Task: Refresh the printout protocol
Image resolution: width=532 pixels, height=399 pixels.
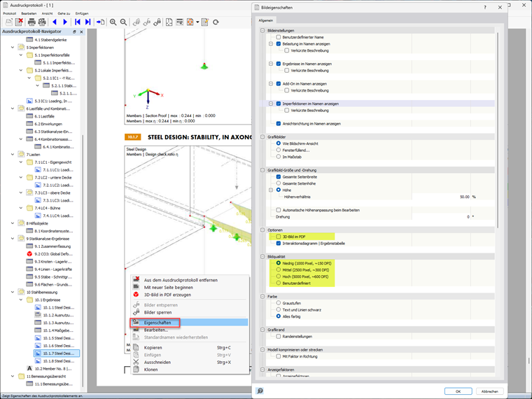Action: click(x=216, y=22)
